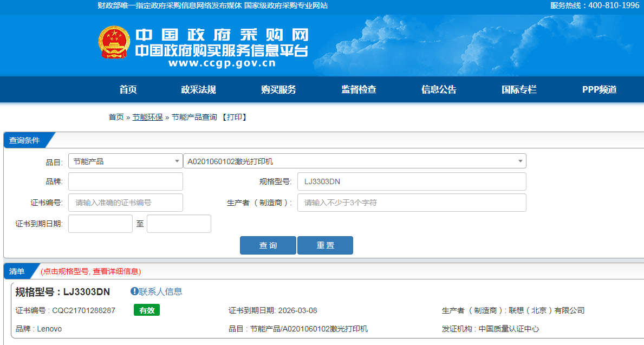The height and width of the screenshot is (345, 644).
Task: Click the issuing body 中国质量认证中心 text
Action: (x=509, y=329)
